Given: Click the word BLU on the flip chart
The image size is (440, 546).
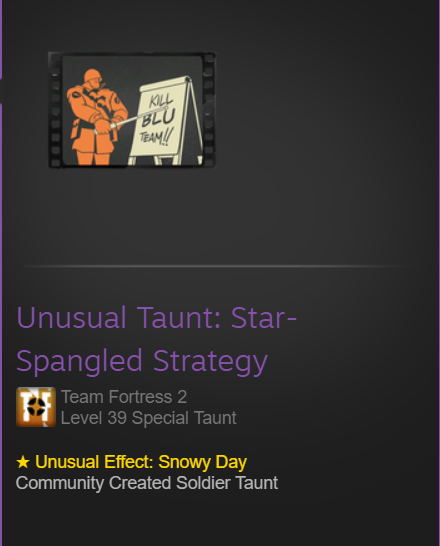Looking at the screenshot, I should [x=158, y=118].
